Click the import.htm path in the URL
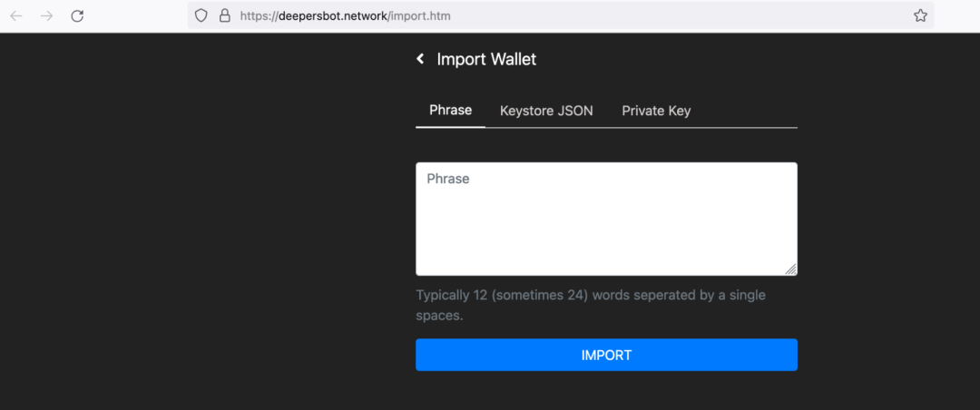980x410 pixels. [421, 16]
